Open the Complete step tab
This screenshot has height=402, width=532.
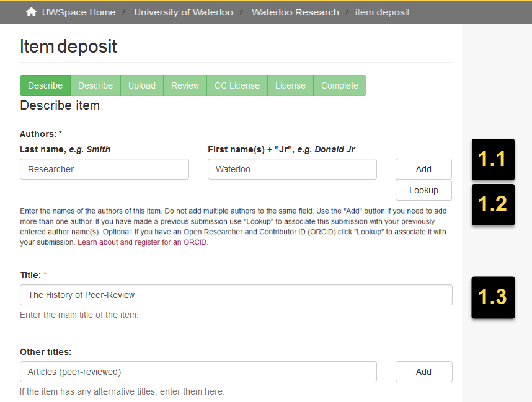pyautogui.click(x=340, y=85)
